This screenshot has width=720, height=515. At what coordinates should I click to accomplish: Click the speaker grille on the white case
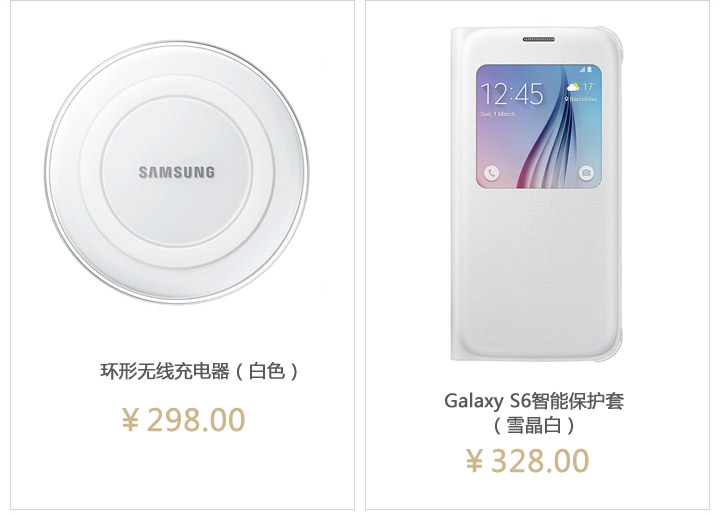[x=539, y=39]
